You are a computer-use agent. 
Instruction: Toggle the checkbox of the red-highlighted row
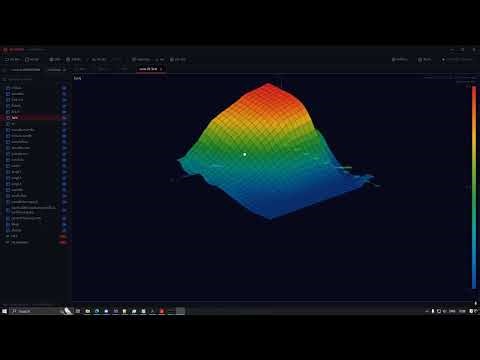(x=8, y=118)
